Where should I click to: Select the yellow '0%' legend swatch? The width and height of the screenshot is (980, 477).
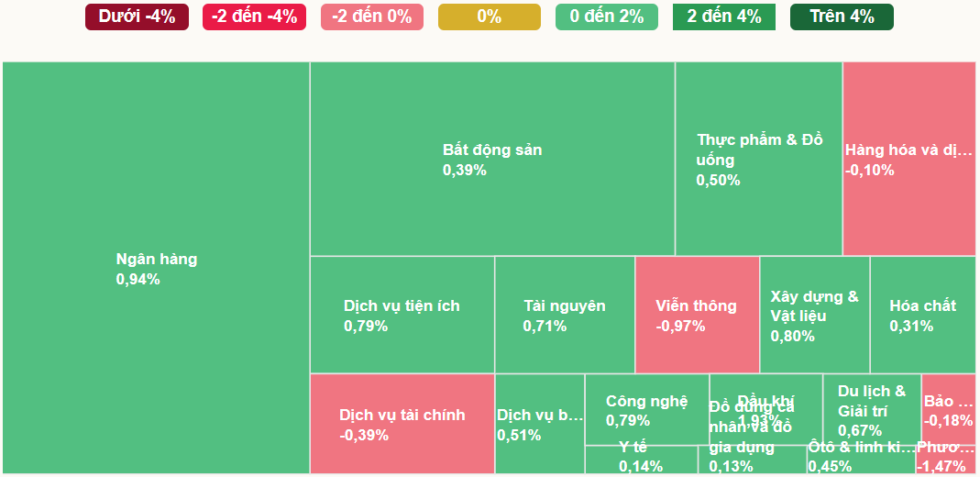tap(490, 17)
